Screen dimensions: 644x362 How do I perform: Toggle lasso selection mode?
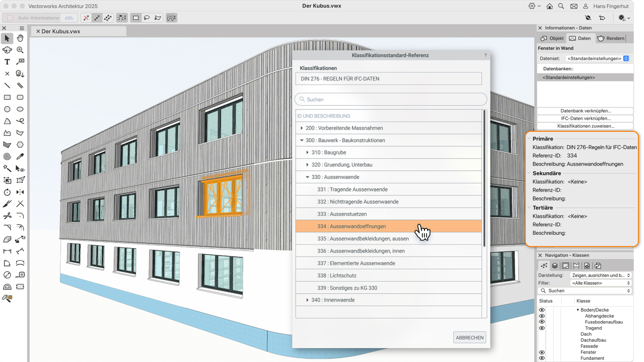[147, 18]
